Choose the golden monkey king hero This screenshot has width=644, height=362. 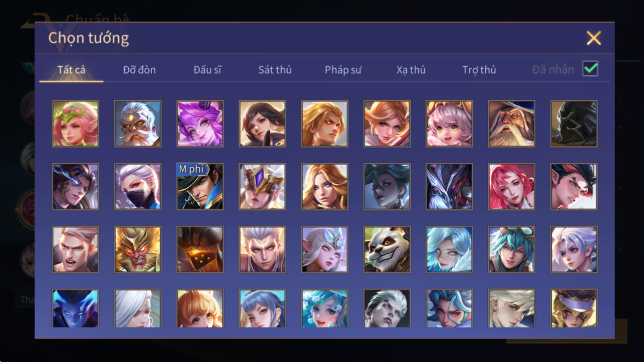[138, 250]
